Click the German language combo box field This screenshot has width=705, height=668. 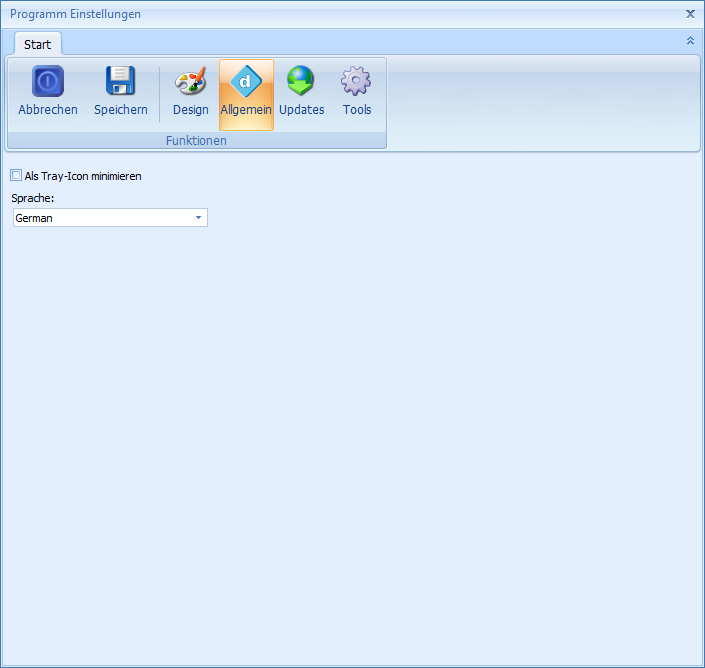click(x=100, y=218)
